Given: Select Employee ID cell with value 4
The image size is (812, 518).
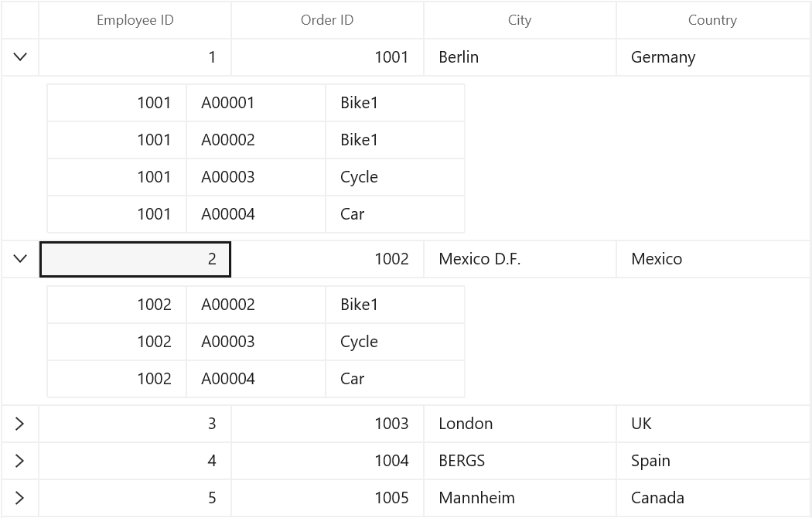Looking at the screenshot, I should (x=135, y=461).
